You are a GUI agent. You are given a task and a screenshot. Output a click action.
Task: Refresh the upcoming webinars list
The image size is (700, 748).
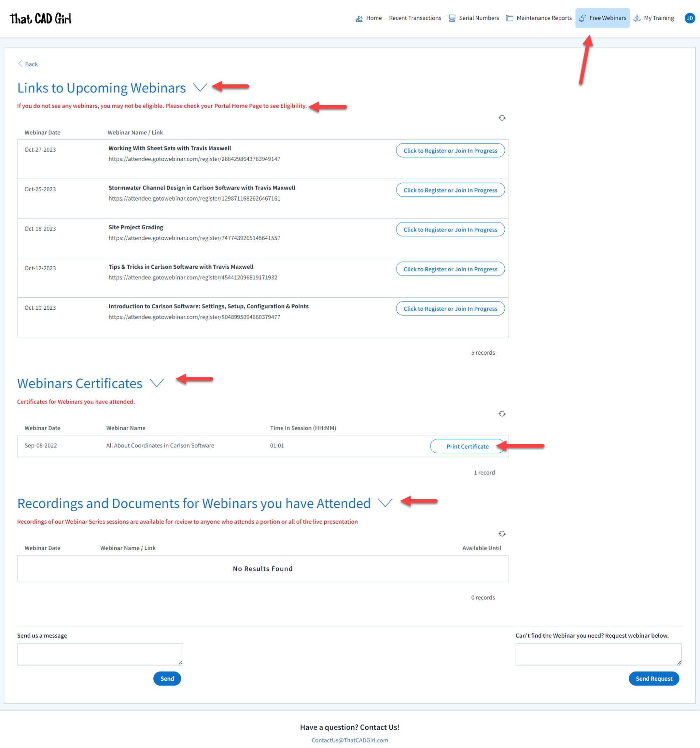502,118
